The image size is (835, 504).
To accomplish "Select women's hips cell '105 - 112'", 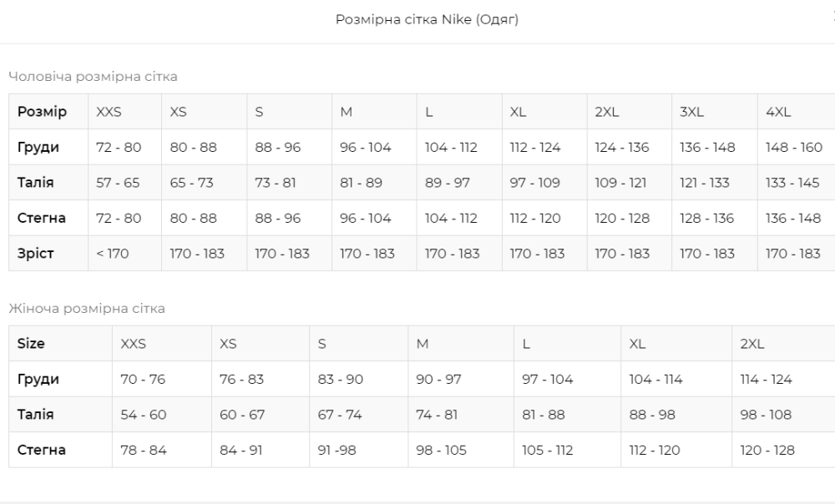I will [547, 451].
